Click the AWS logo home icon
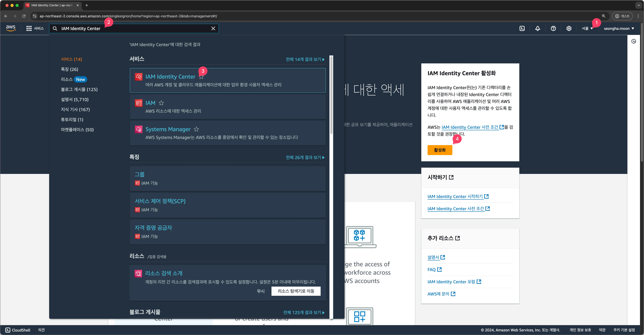 tap(11, 28)
